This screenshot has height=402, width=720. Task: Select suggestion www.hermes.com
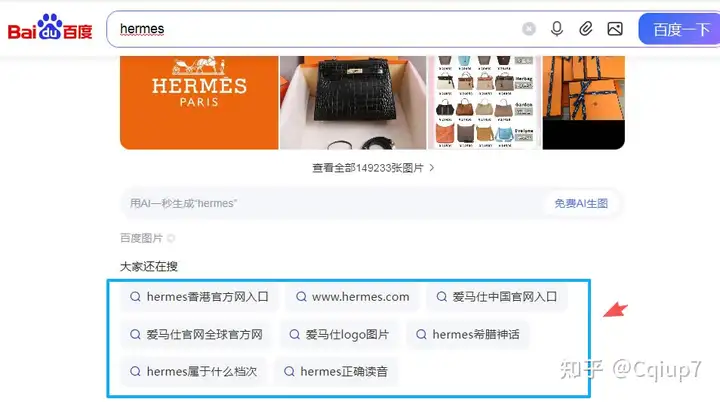tap(352, 297)
